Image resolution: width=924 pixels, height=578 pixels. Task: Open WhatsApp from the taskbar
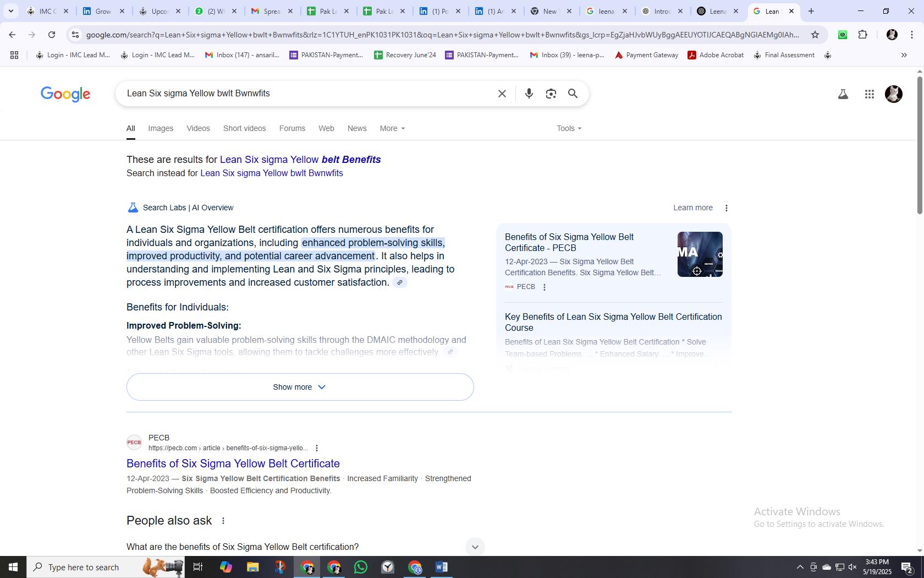[x=361, y=567]
